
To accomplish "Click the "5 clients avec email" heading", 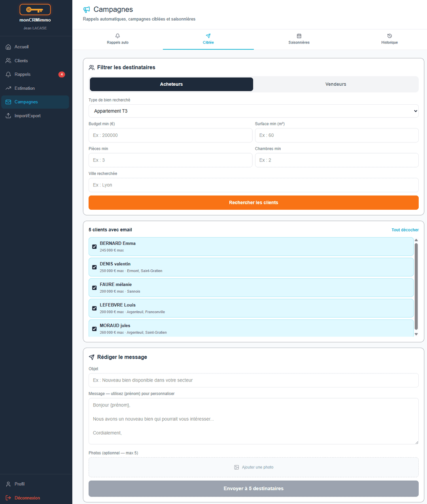I will 110,230.
